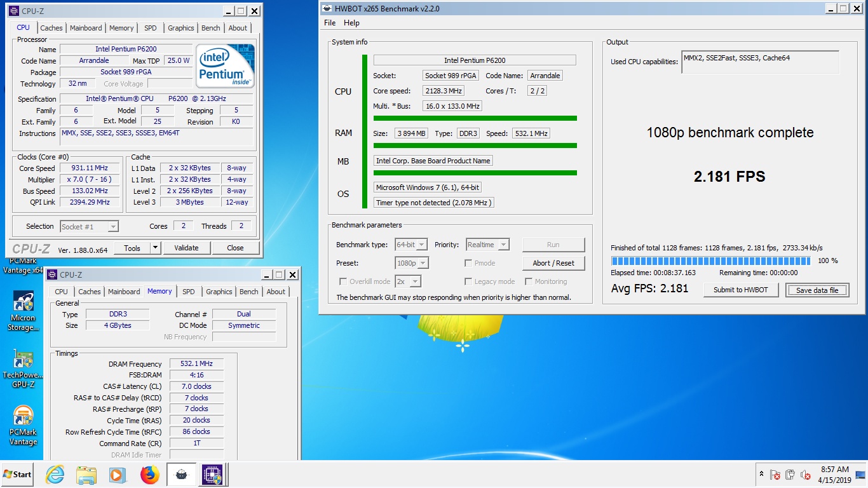Open Windows Explorer folder taskbar icon
This screenshot has width=868, height=488.
pos(86,475)
